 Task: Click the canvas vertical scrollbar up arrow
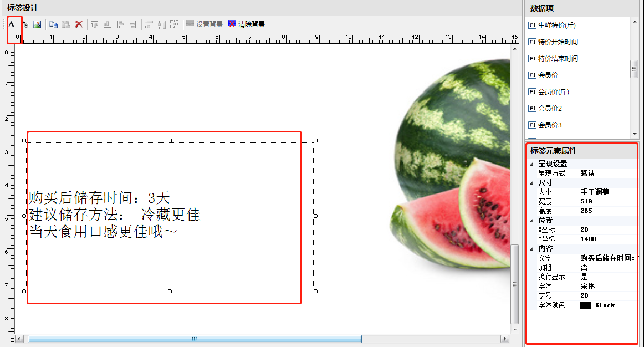[x=515, y=49]
